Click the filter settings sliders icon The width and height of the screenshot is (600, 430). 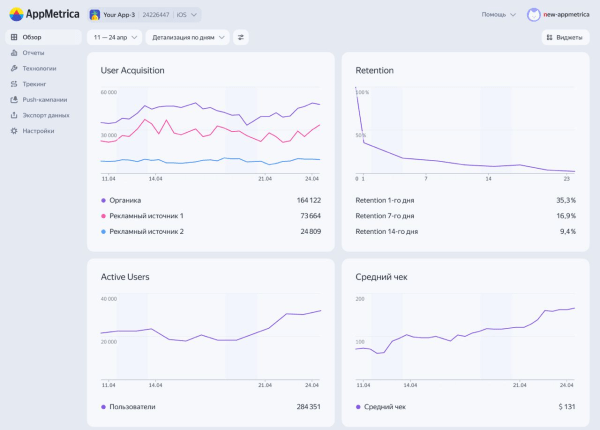pos(241,37)
